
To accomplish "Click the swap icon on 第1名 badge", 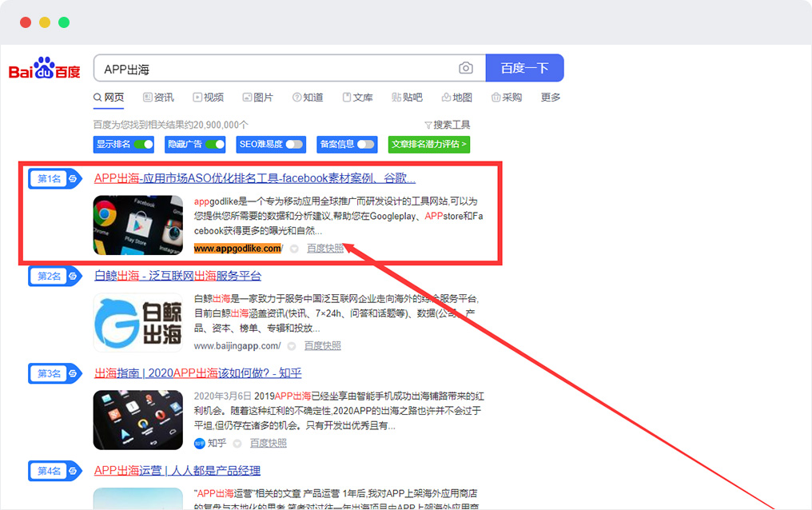I will pos(73,178).
